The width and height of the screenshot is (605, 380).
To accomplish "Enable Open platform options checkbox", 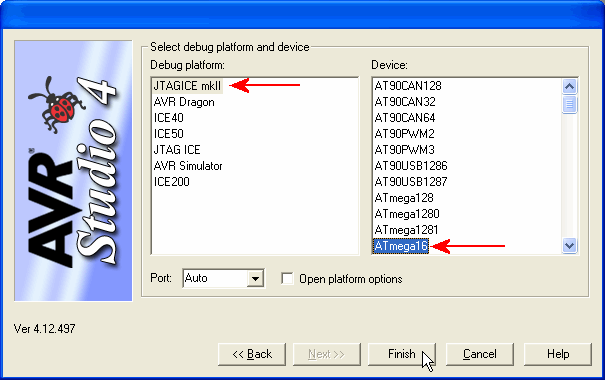I will tap(287, 279).
